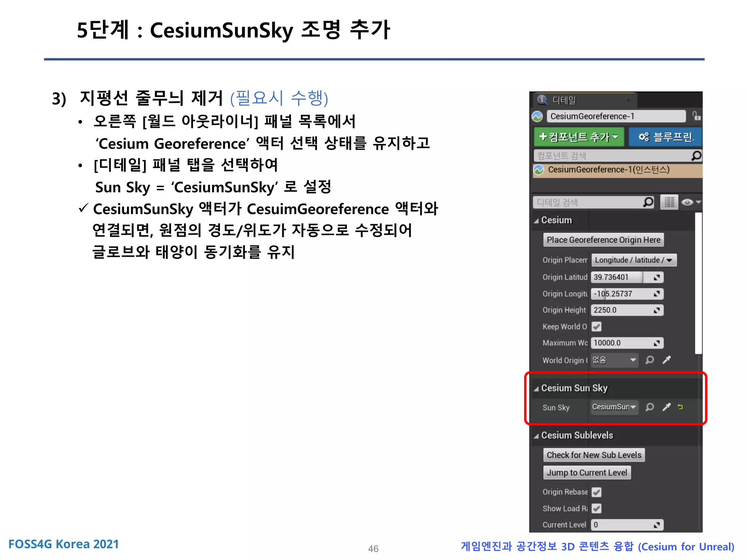Toggle the Keep World Origin checkbox
747x560 pixels.
coord(597,326)
